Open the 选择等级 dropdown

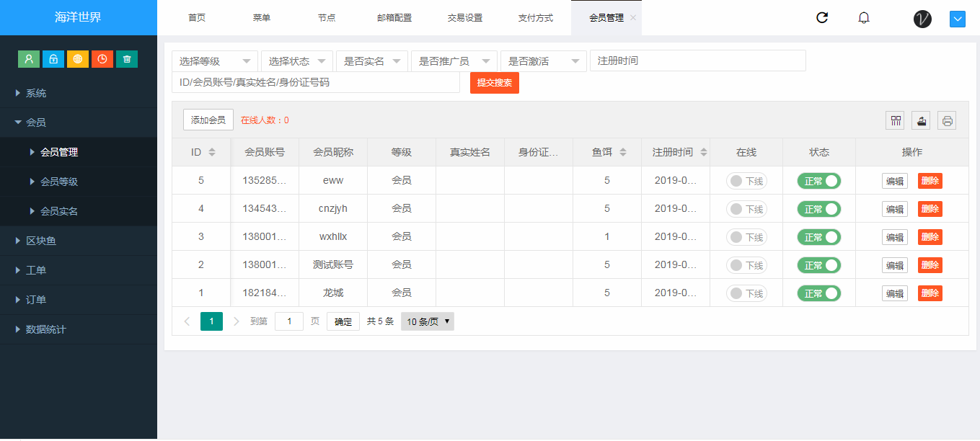point(215,61)
